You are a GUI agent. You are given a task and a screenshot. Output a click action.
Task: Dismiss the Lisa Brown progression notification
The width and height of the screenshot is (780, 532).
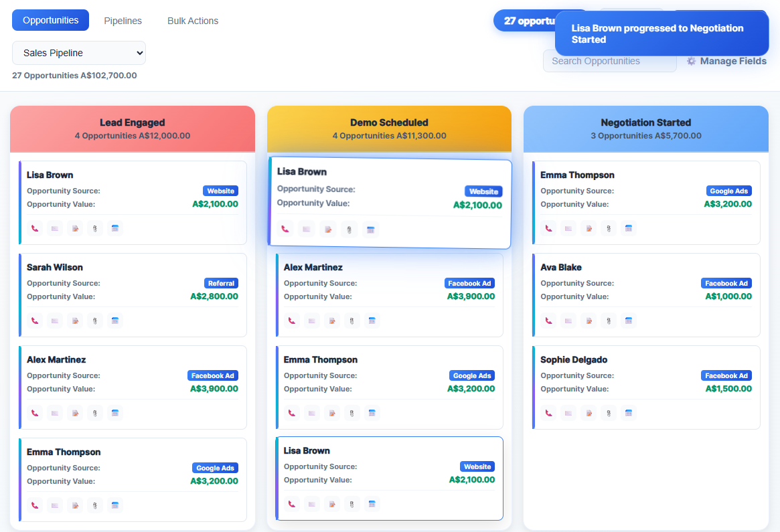pyautogui.click(x=661, y=33)
